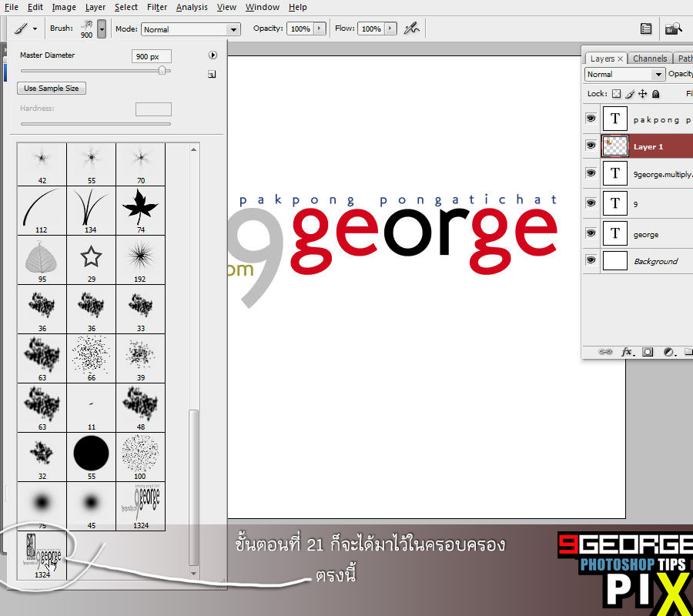Select the speckled round brush 100

click(x=141, y=457)
